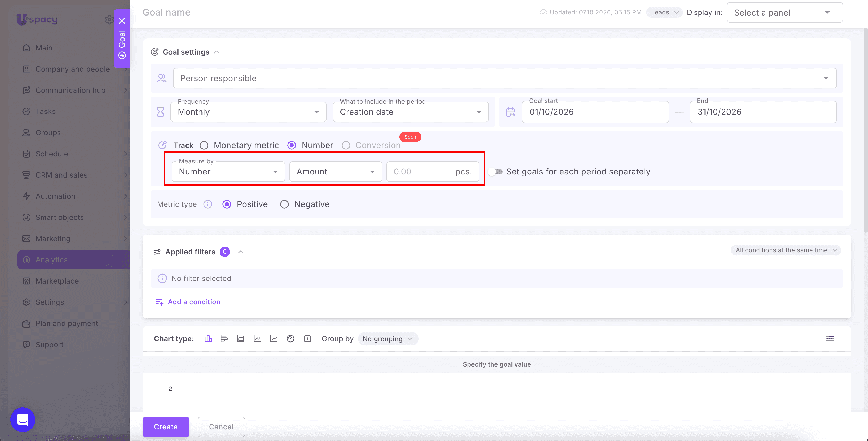The height and width of the screenshot is (441, 868).
Task: Select the line chart type icon
Action: tap(257, 338)
